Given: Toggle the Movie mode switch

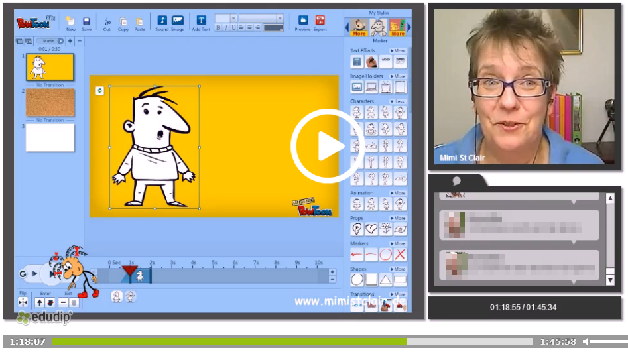Looking at the screenshot, I should (50, 41).
